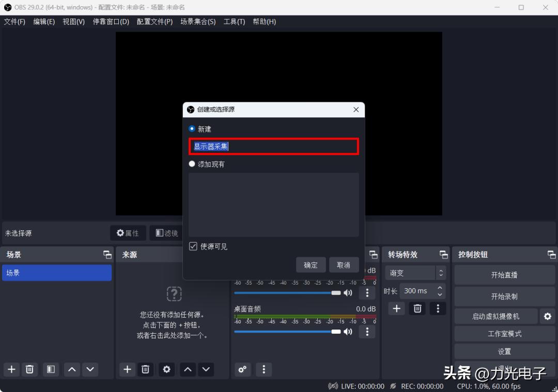Viewport: 558px width, 392px height.
Task: Delete the selected scene using trash icon
Action: (x=29, y=369)
